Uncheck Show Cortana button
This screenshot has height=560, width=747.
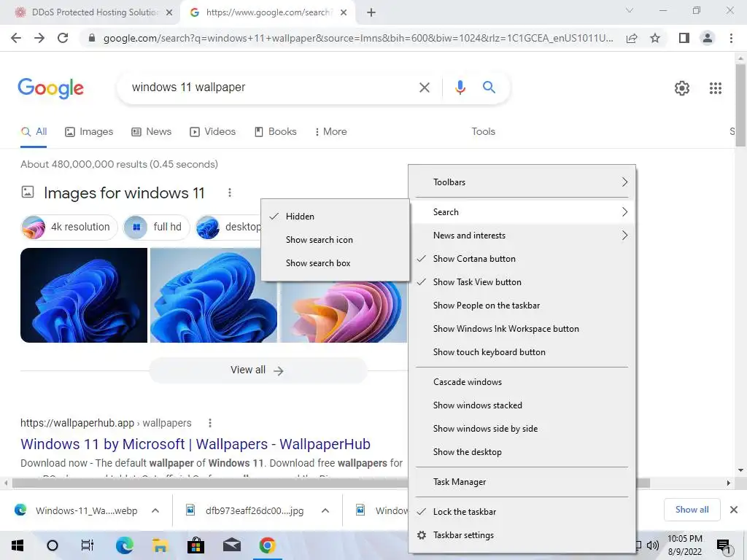click(x=522, y=259)
